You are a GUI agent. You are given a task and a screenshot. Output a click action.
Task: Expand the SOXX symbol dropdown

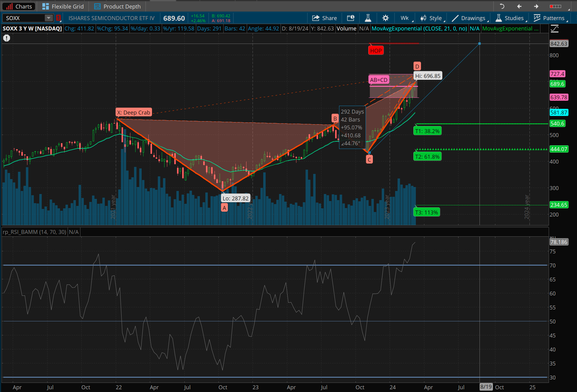[48, 18]
